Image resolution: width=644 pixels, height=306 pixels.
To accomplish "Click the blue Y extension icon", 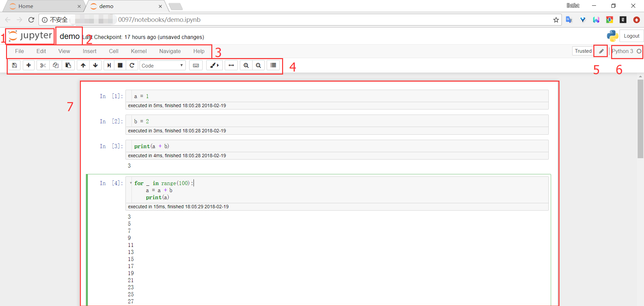I will (583, 20).
